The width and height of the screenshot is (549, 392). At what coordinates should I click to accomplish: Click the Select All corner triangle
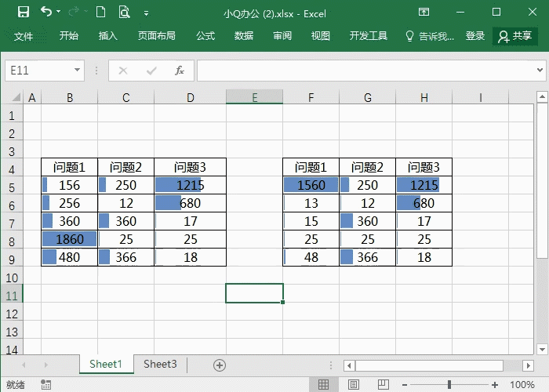[x=16, y=97]
